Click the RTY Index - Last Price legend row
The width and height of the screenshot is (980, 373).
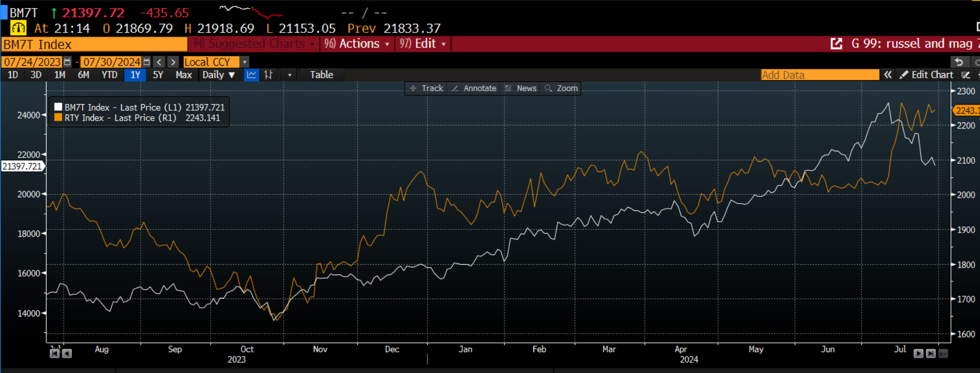pyautogui.click(x=138, y=118)
